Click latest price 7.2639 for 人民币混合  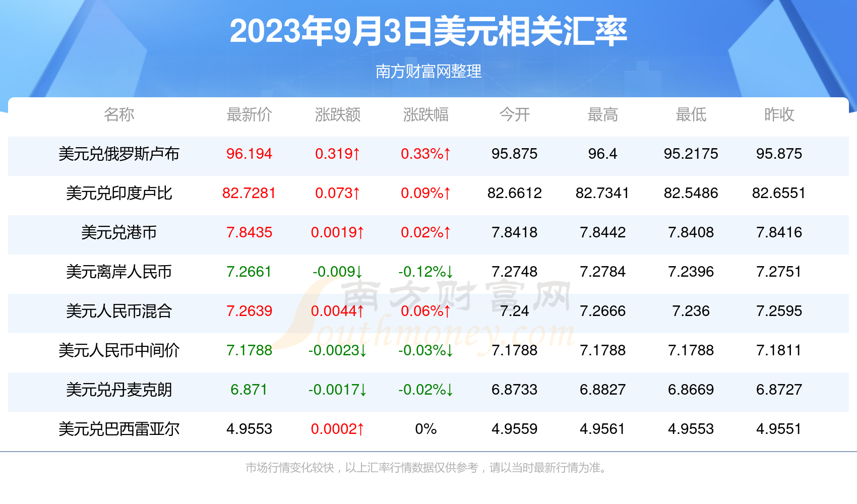tap(249, 311)
